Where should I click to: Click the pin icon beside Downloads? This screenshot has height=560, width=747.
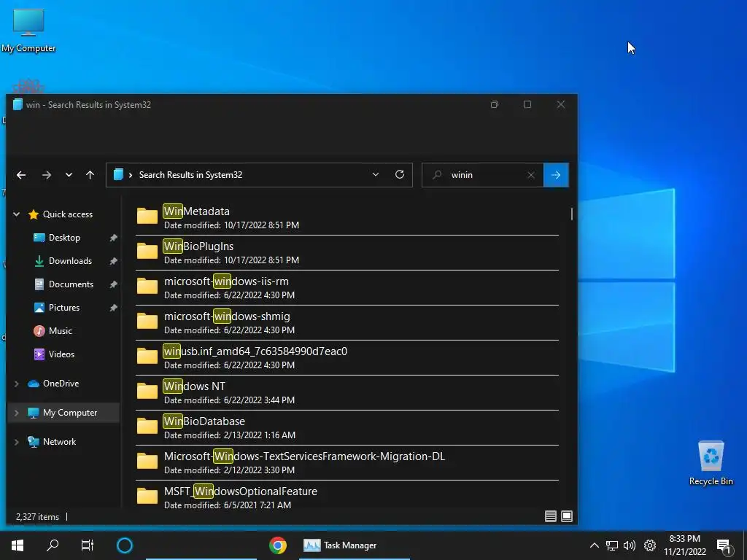pos(113,261)
